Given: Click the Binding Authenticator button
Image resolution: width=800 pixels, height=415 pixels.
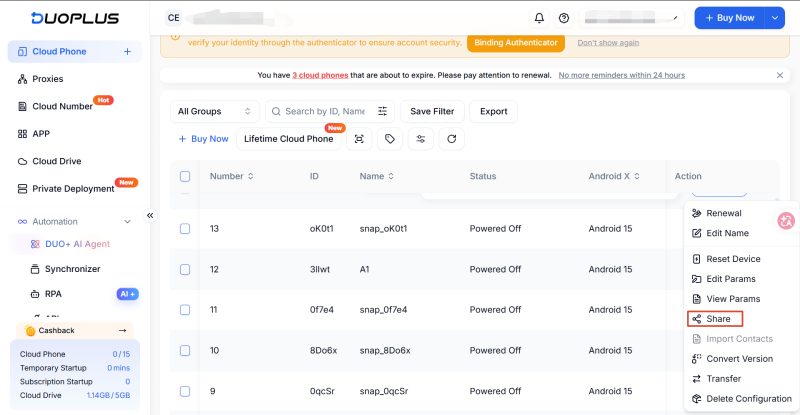Looking at the screenshot, I should click(x=516, y=43).
